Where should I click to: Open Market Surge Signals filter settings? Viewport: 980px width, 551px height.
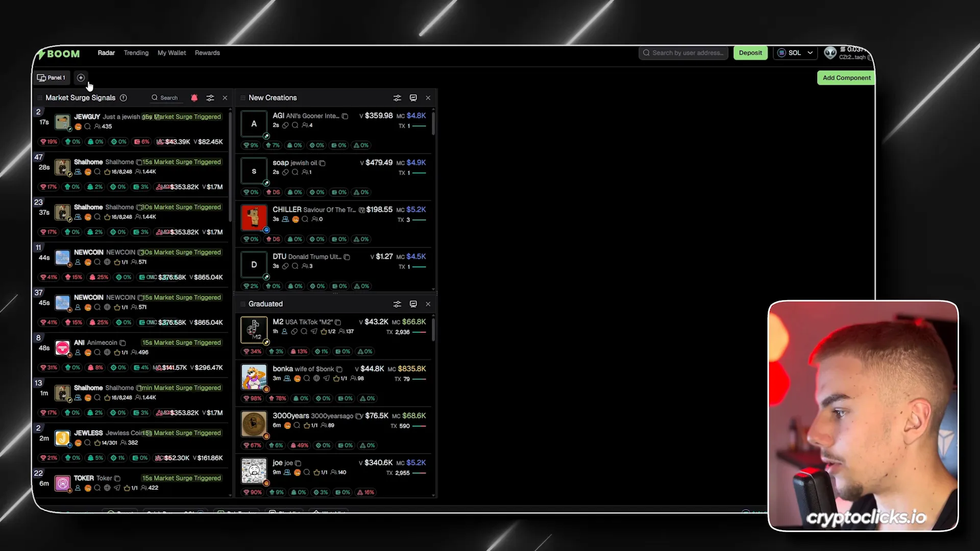pyautogui.click(x=210, y=98)
